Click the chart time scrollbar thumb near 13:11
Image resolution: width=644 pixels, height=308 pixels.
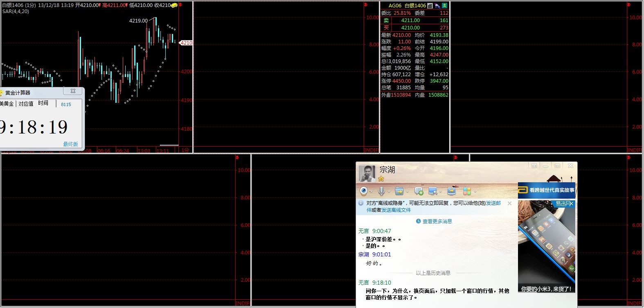[169, 145]
